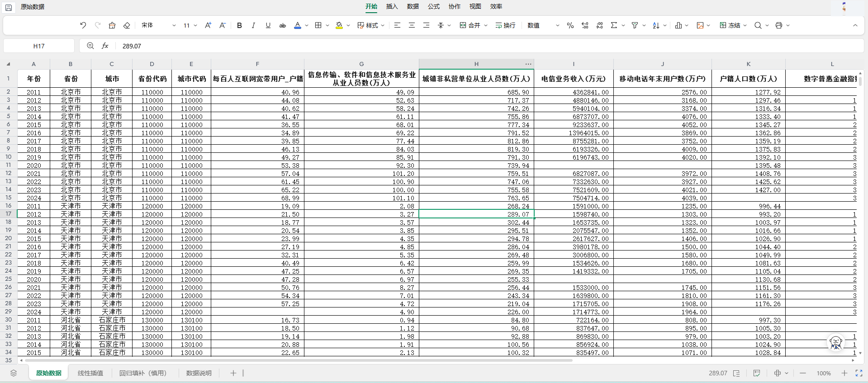Image resolution: width=868 pixels, height=383 pixels.
Task: Click the save icon beside file name
Action: coord(9,7)
